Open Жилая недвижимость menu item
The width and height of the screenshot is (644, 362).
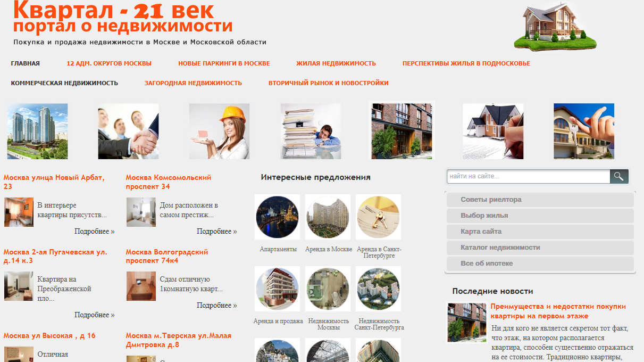click(336, 63)
